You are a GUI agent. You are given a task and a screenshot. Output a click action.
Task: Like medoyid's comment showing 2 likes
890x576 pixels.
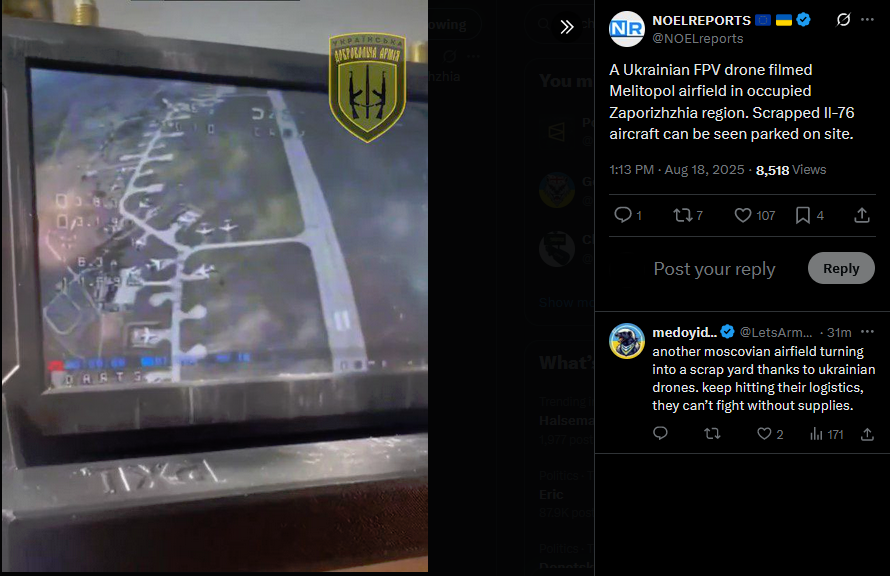770,434
